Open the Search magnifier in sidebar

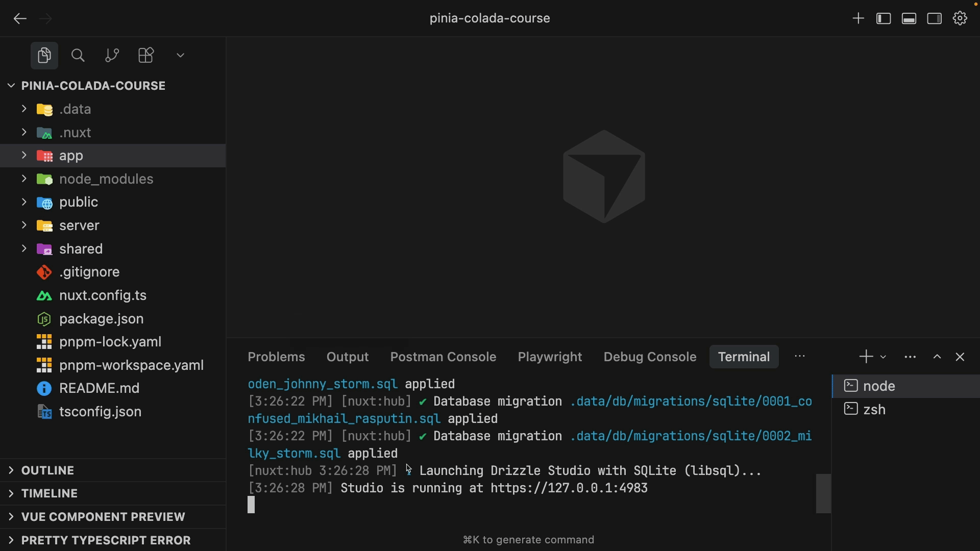click(78, 55)
